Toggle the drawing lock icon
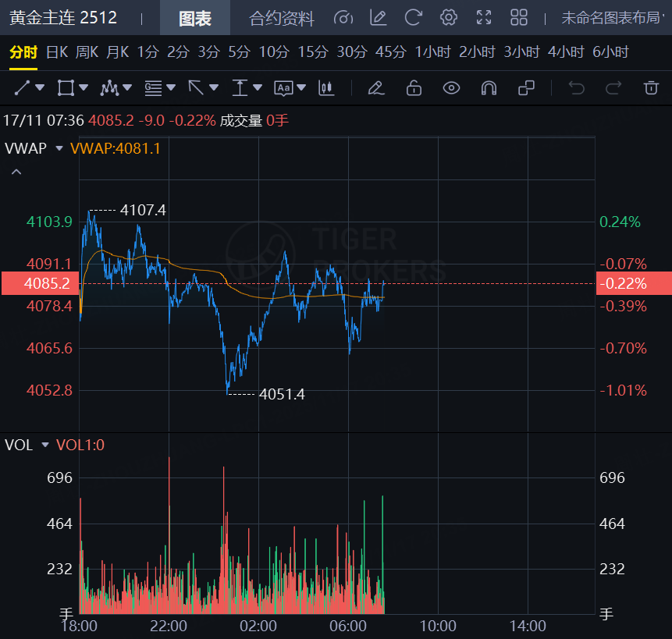 point(414,88)
